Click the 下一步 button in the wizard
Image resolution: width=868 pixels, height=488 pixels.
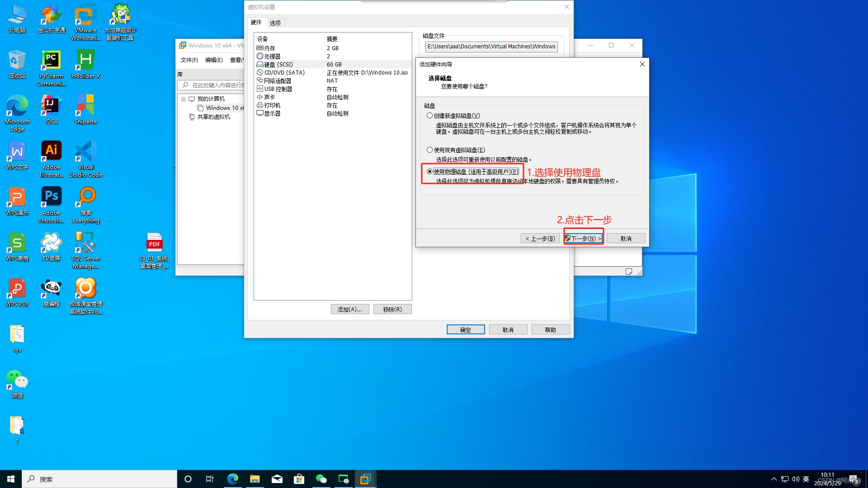coord(584,238)
